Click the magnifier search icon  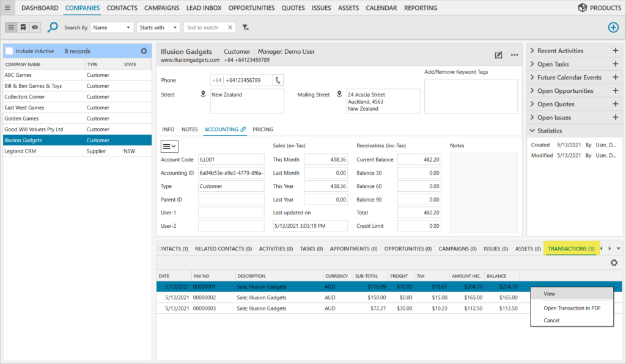53,27
